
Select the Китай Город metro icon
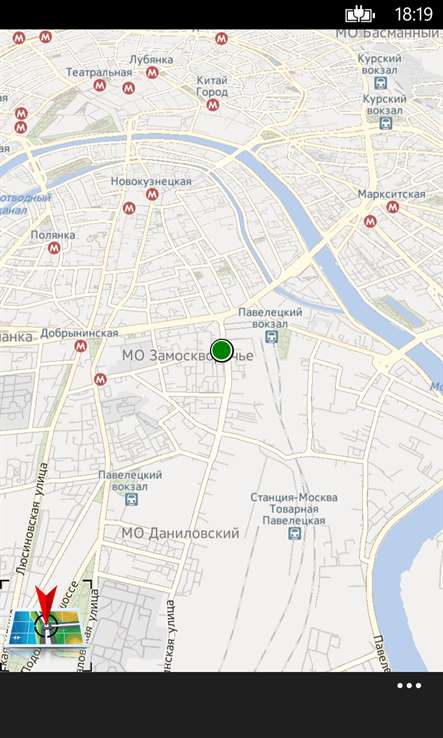213,105
